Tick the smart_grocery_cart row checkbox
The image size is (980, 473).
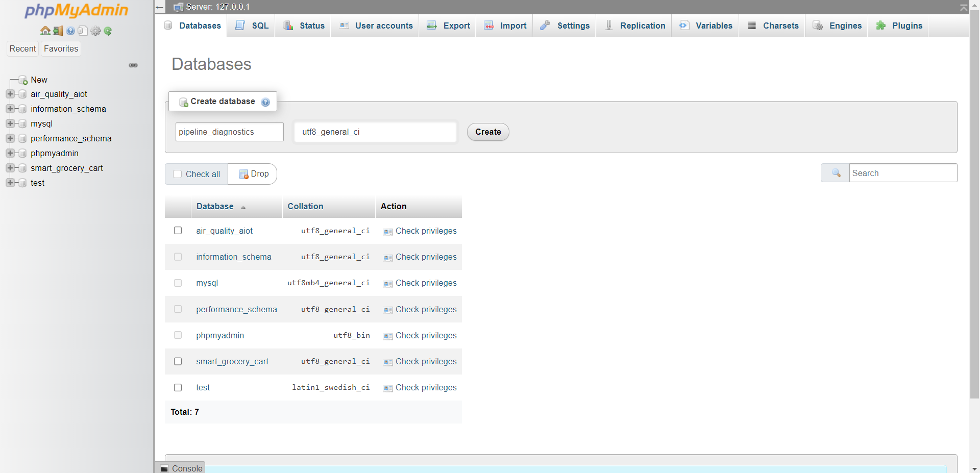coord(178,361)
